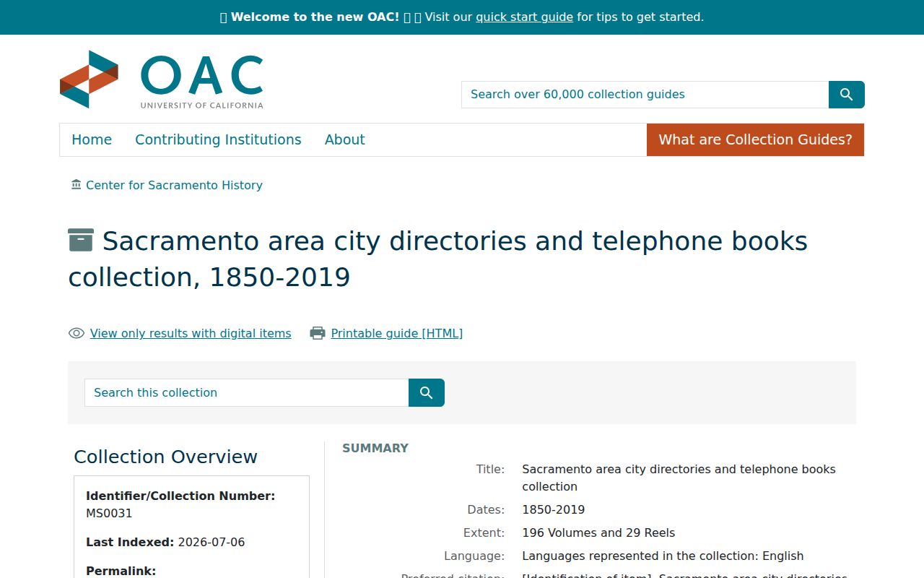Screen dimensions: 924x578
Task: Click the MS0031 identifier value
Action: coord(109,514)
